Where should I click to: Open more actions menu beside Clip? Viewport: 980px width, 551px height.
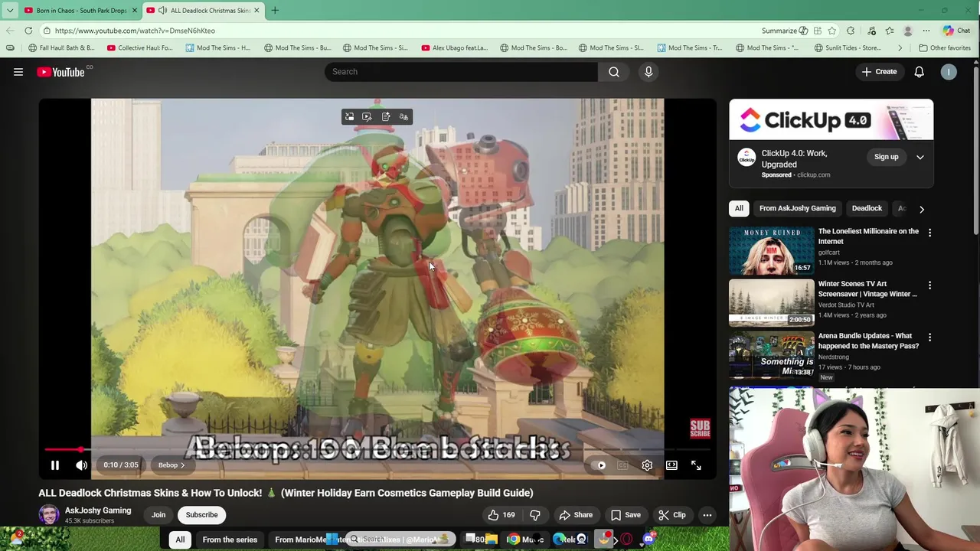pyautogui.click(x=707, y=515)
